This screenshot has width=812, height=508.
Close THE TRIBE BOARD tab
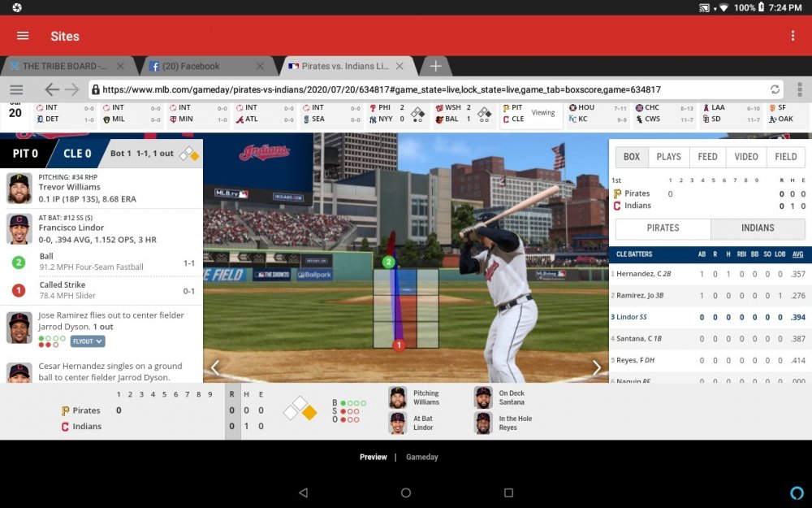pyautogui.click(x=120, y=66)
